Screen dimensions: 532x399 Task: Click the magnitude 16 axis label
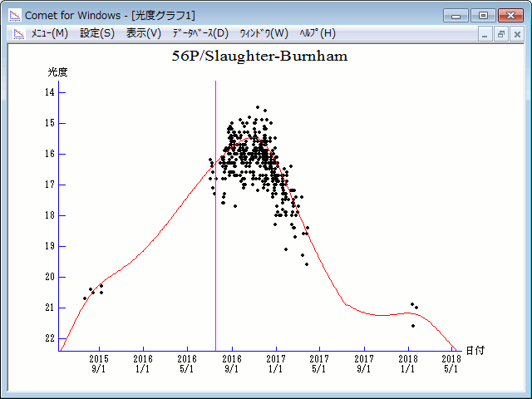pos(50,154)
